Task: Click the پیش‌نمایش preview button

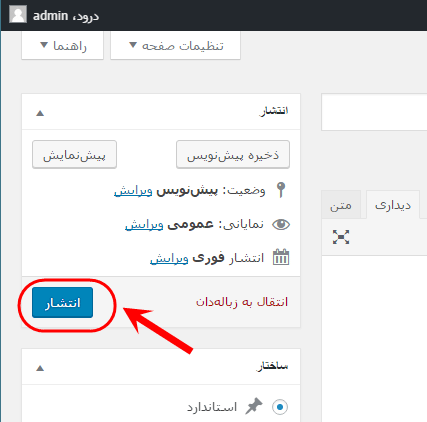Action: (74, 155)
